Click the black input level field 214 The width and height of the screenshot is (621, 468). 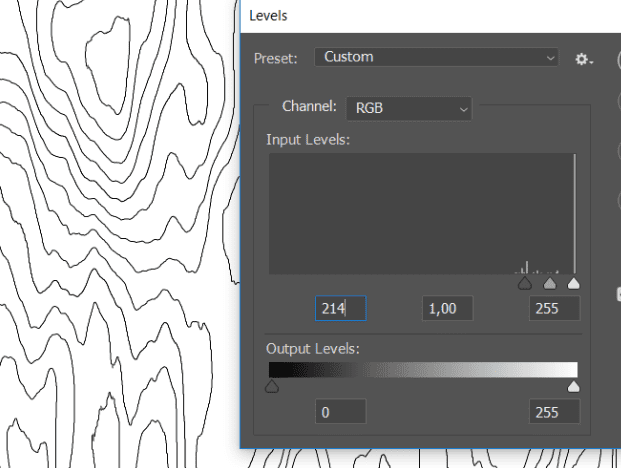tap(341, 308)
